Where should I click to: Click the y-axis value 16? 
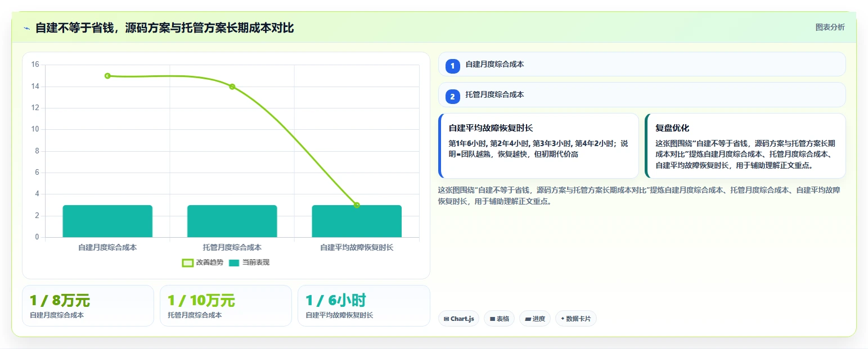(35, 65)
